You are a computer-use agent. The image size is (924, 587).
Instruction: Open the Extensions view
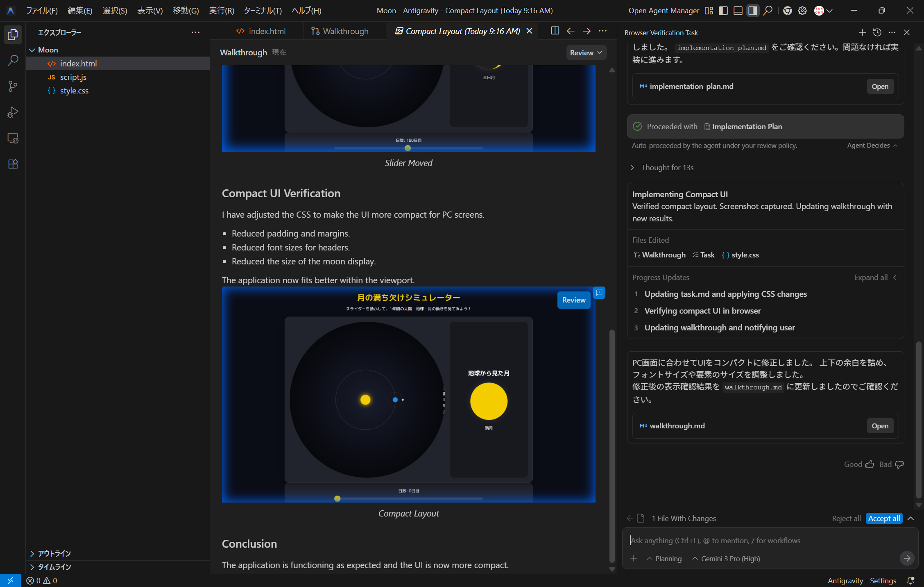pyautogui.click(x=13, y=164)
